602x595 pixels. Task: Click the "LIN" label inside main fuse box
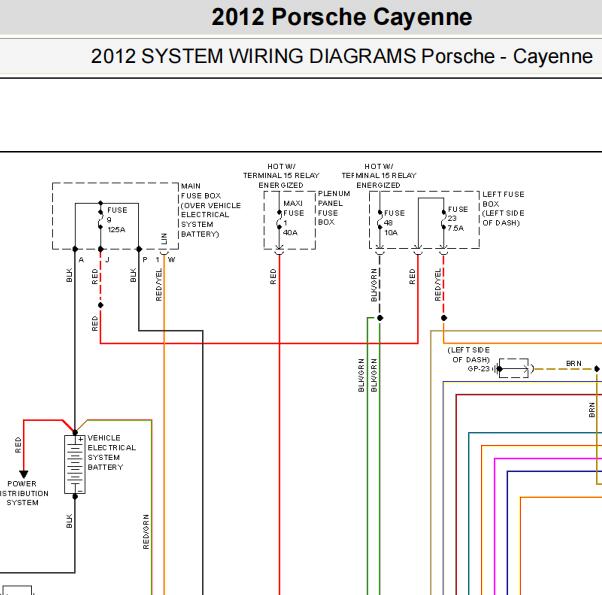(x=164, y=238)
